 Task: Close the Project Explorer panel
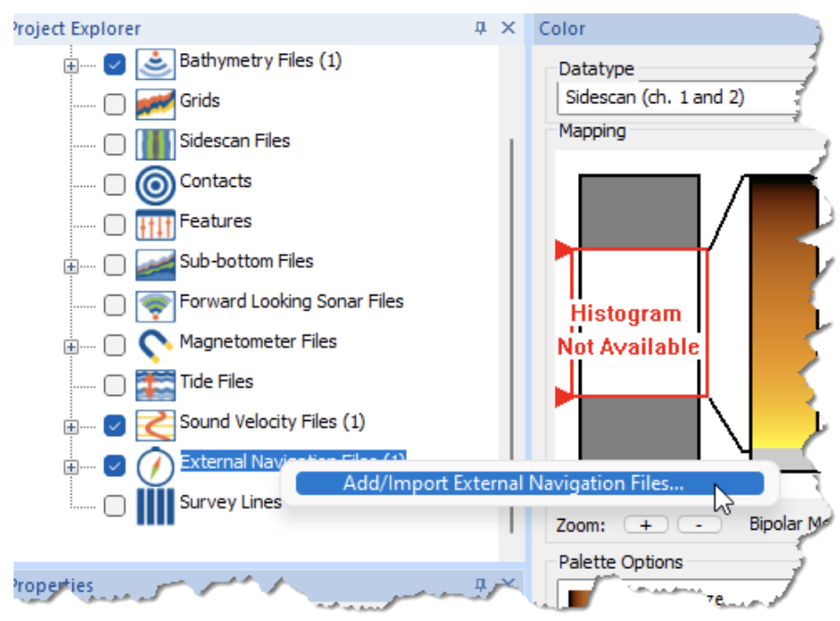(508, 28)
